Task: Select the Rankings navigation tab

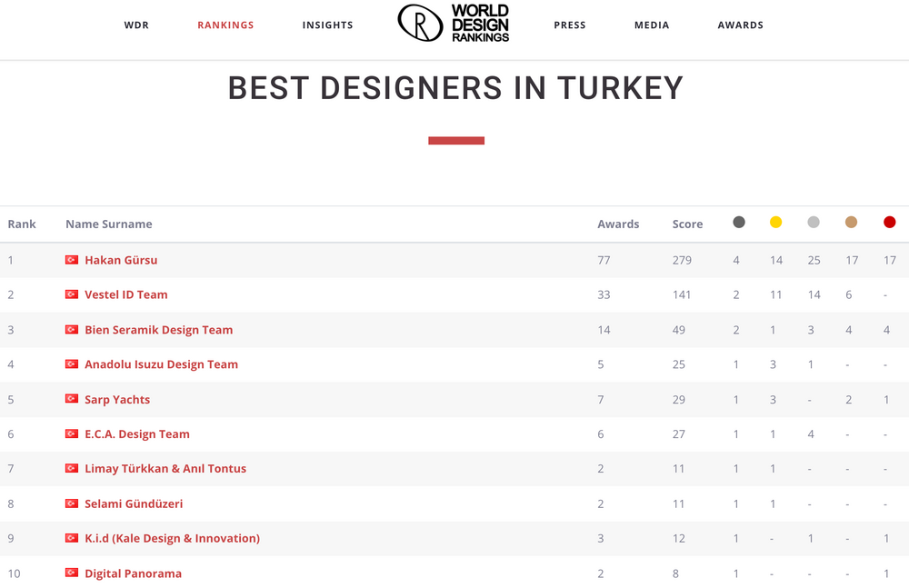Action: click(x=225, y=25)
